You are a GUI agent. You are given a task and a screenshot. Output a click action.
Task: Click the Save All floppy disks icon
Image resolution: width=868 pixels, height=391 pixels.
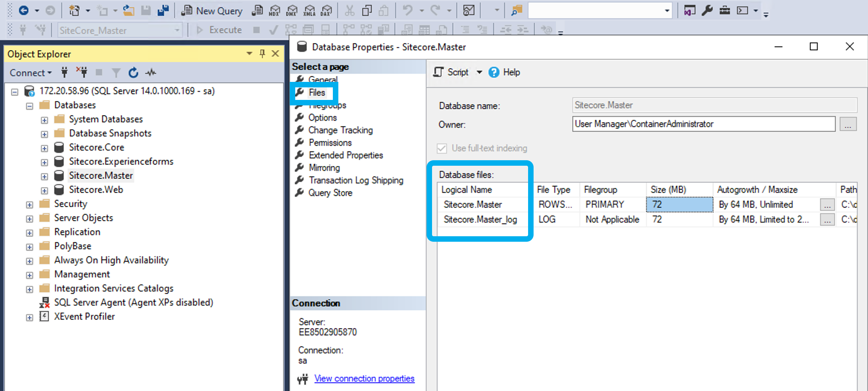tap(163, 11)
